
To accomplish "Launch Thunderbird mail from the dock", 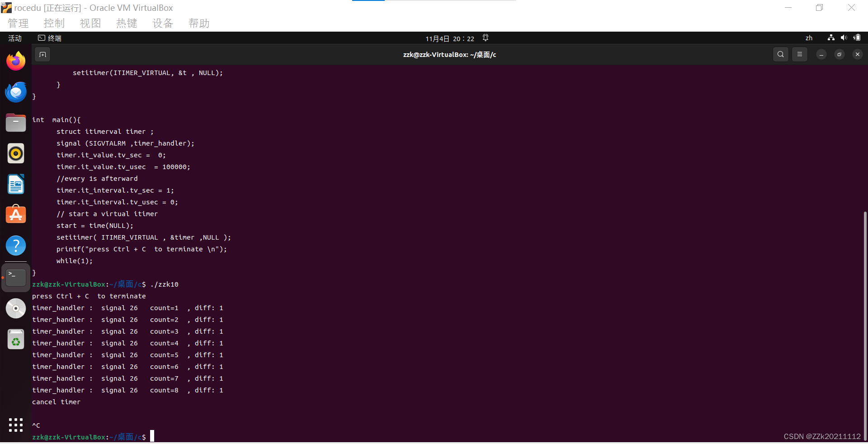I will (16, 92).
